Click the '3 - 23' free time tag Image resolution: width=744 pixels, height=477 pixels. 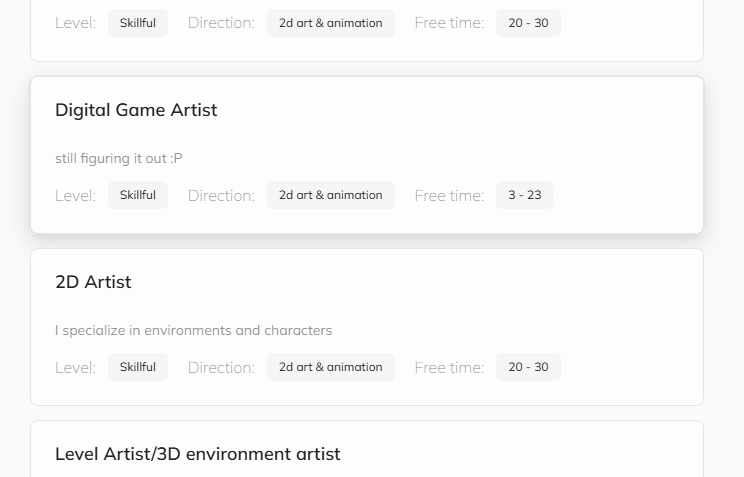[524, 195]
